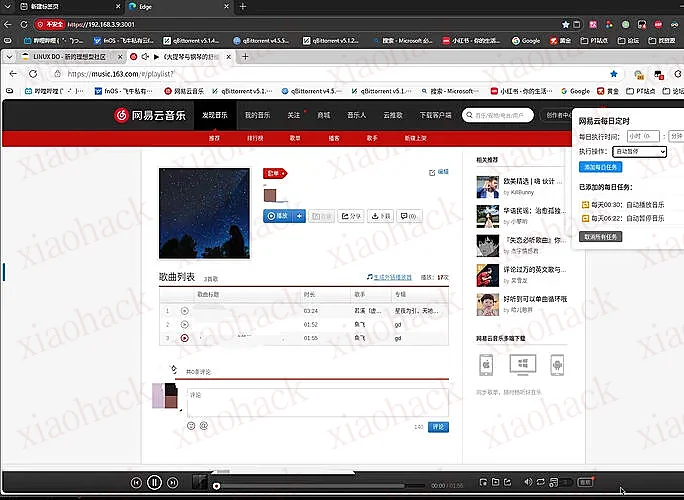Go back to the previous track
Image resolution: width=684 pixels, height=500 pixels.
click(x=137, y=483)
